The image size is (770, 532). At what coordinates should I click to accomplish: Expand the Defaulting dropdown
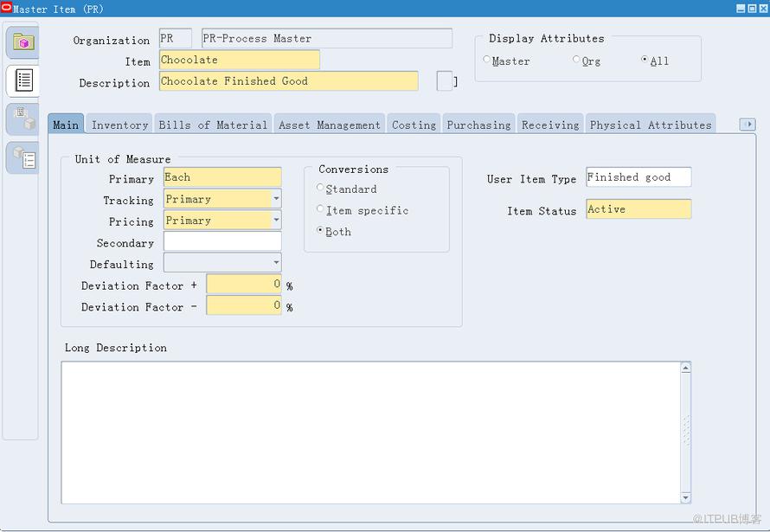[x=276, y=263]
